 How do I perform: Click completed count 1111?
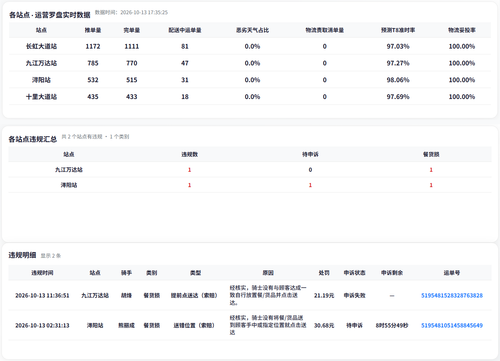click(x=132, y=46)
